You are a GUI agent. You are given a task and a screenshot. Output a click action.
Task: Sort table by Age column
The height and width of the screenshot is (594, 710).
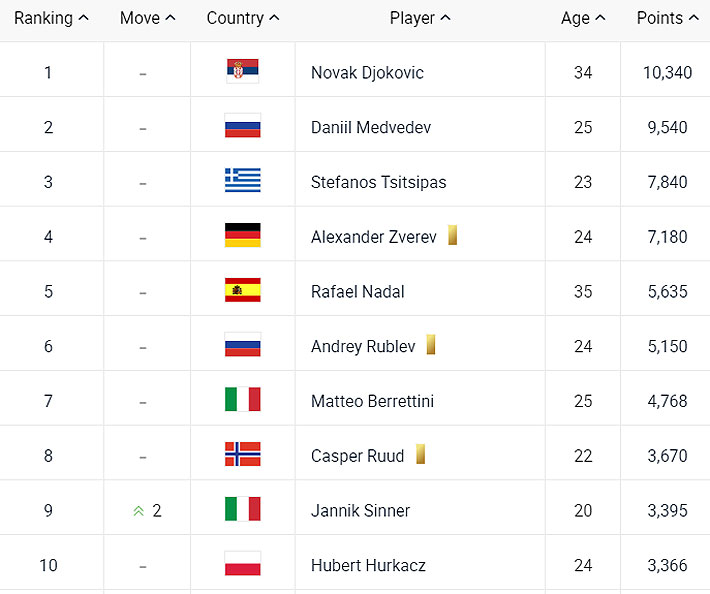coord(583,18)
